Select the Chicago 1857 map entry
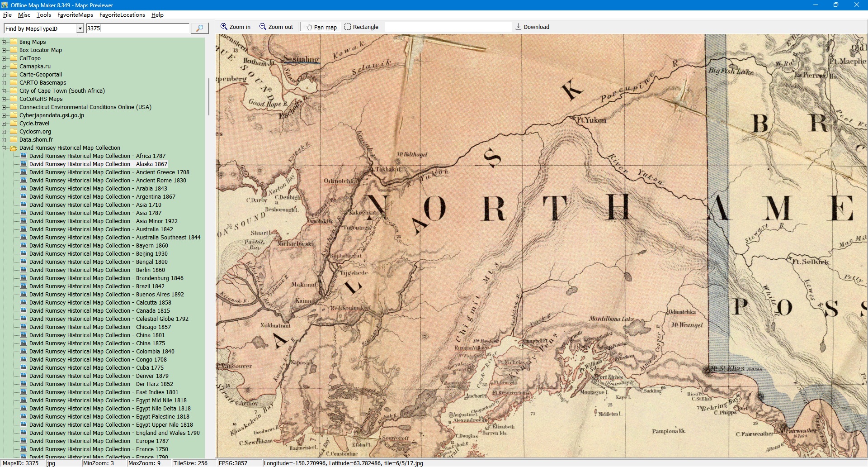The height and width of the screenshot is (467, 868). [x=100, y=327]
